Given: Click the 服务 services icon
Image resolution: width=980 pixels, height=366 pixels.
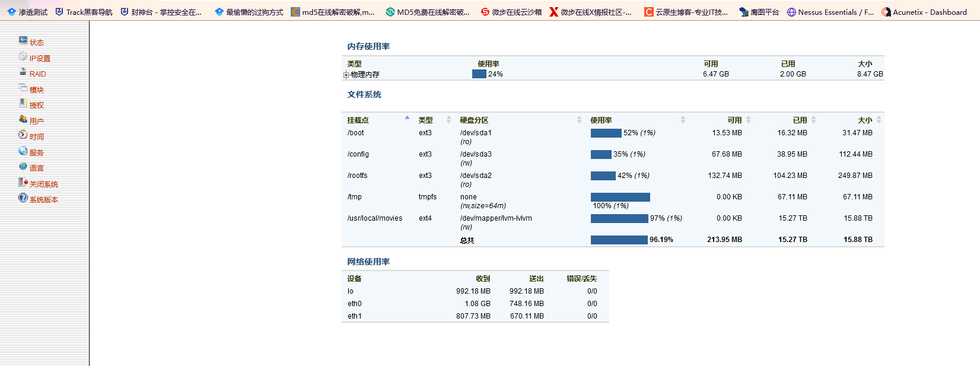Looking at the screenshot, I should [23, 151].
